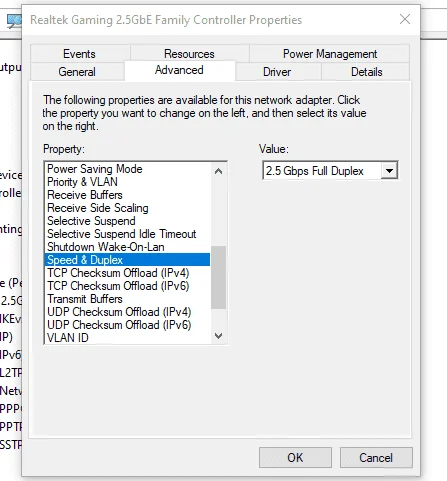
Task: Click the property list scroll down arrow
Action: (219, 335)
